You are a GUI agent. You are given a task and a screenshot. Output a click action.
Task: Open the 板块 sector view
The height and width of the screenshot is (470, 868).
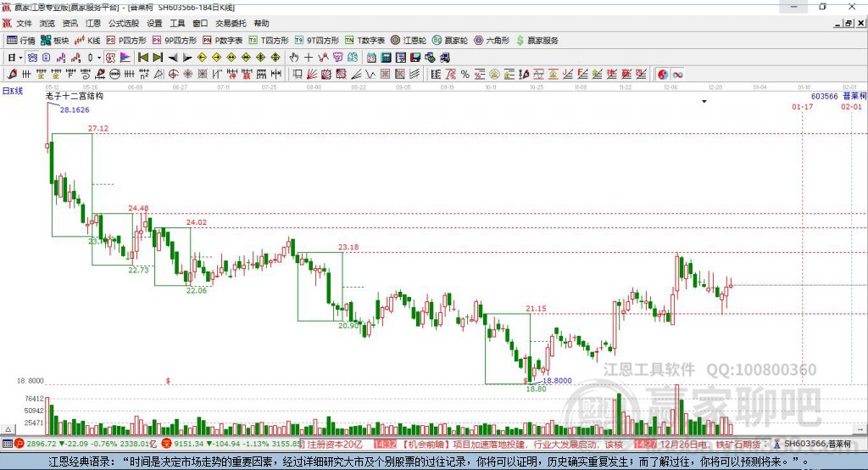55,41
